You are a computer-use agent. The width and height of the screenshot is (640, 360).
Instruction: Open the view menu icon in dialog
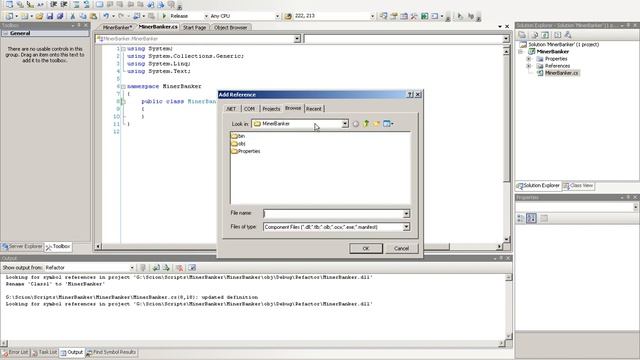pos(388,124)
